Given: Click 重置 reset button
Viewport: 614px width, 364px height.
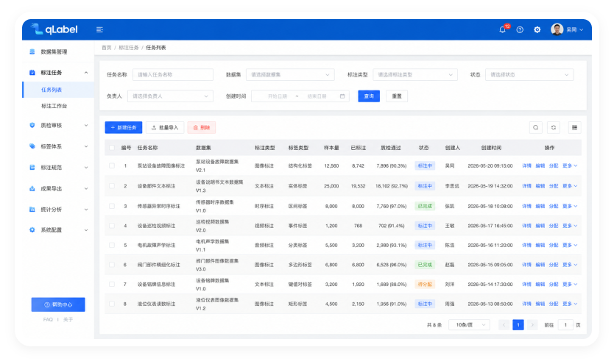Looking at the screenshot, I should pyautogui.click(x=397, y=96).
